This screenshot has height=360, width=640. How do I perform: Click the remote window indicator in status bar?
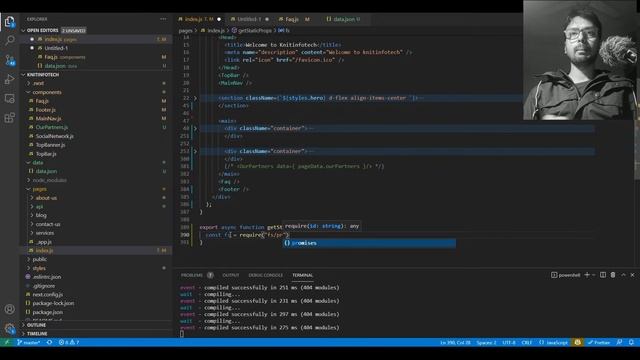(x=7, y=342)
